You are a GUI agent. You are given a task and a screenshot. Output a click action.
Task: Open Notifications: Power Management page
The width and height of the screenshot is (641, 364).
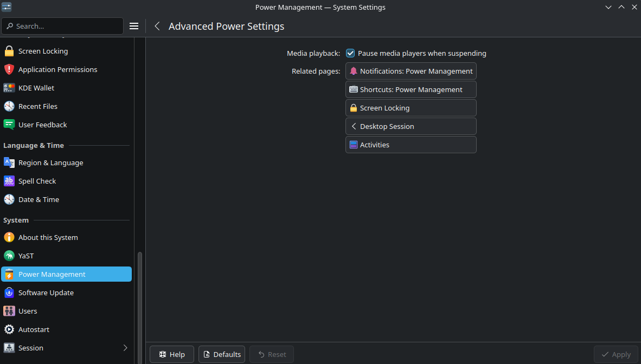click(411, 71)
